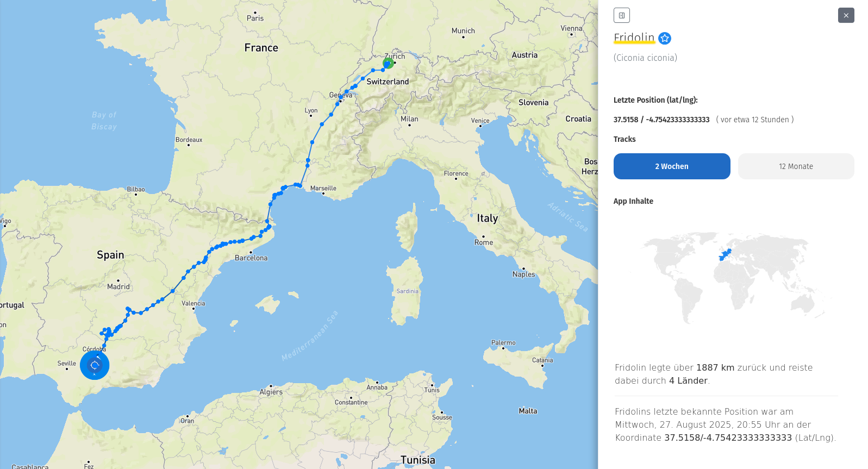This screenshot has width=868, height=469.
Task: Click Fridolin's current position marker near Córdoba
Action: coord(95,365)
